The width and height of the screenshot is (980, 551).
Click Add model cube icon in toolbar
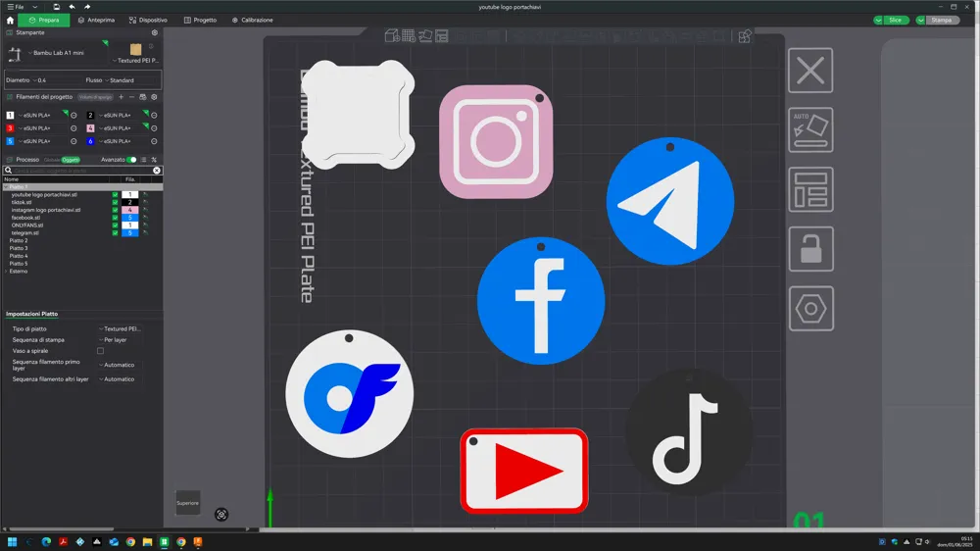(x=392, y=35)
